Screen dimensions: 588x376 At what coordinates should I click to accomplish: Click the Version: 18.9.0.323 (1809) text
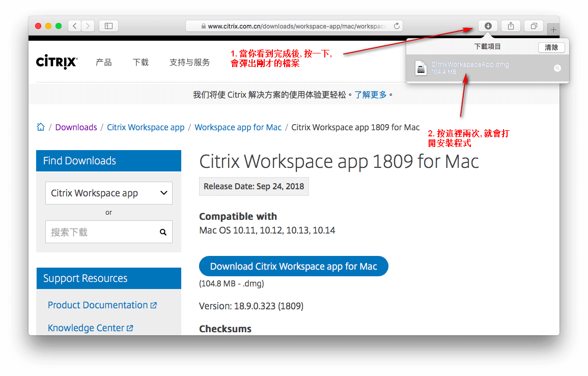pos(251,306)
